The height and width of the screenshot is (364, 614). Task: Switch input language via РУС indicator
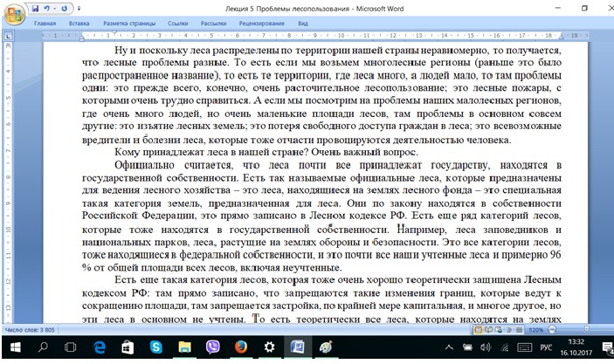point(546,347)
